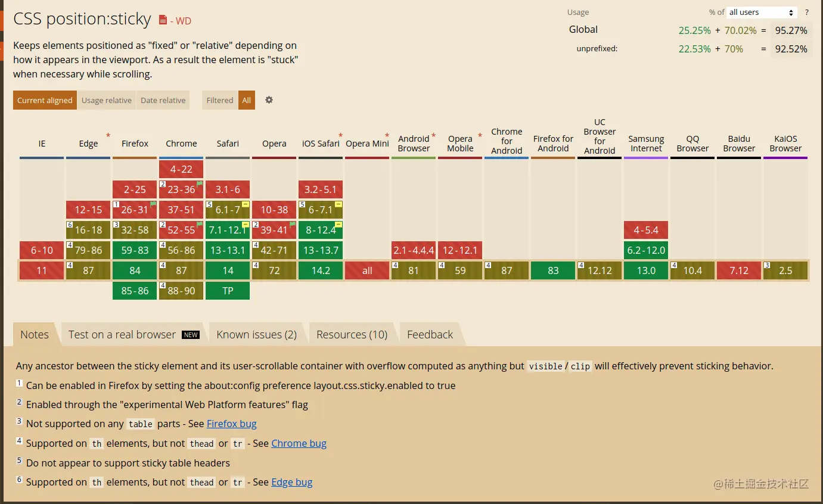
Task: Click the Baidu Browser column header
Action: point(739,144)
